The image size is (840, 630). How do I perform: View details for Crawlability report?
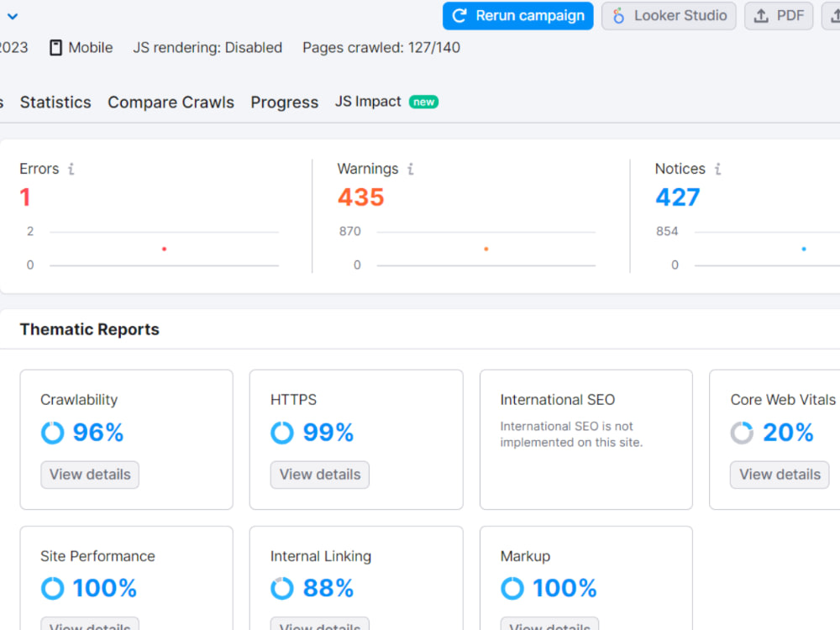90,475
